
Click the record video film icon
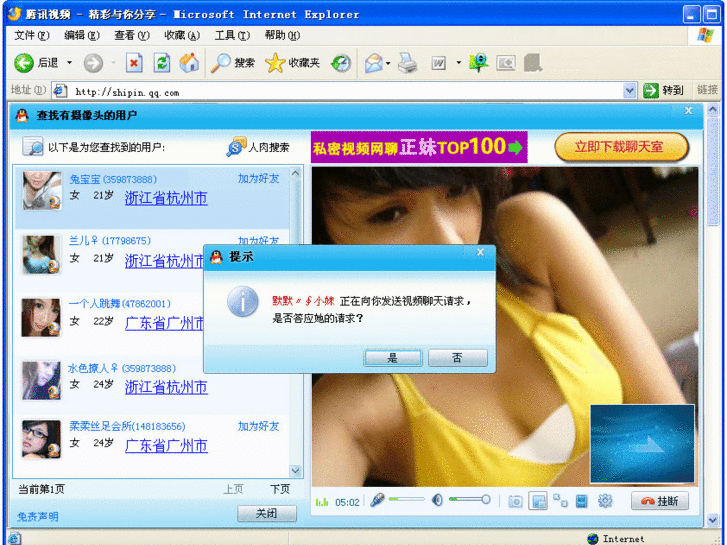coord(582,501)
